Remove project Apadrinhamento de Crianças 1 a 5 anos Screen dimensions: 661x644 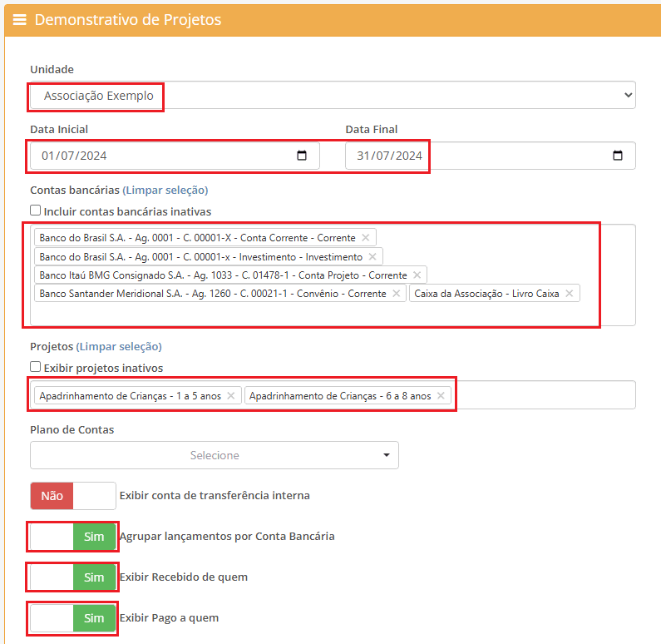(x=231, y=396)
